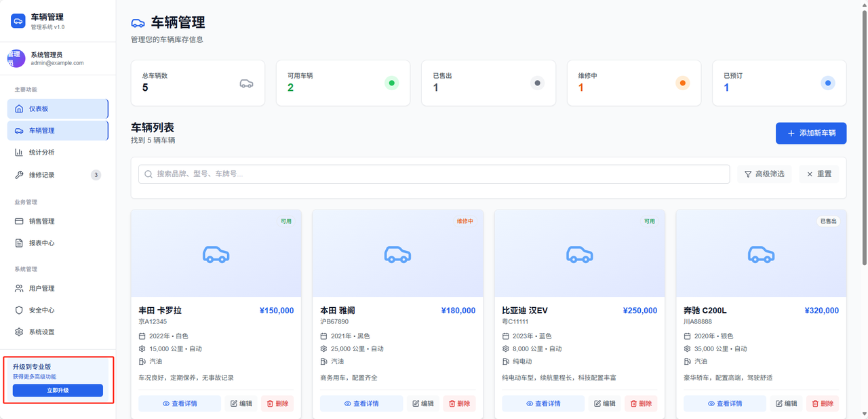Image resolution: width=868 pixels, height=419 pixels.
Task: Delete the 比亚迪 汉EV vehicle
Action: click(x=641, y=403)
